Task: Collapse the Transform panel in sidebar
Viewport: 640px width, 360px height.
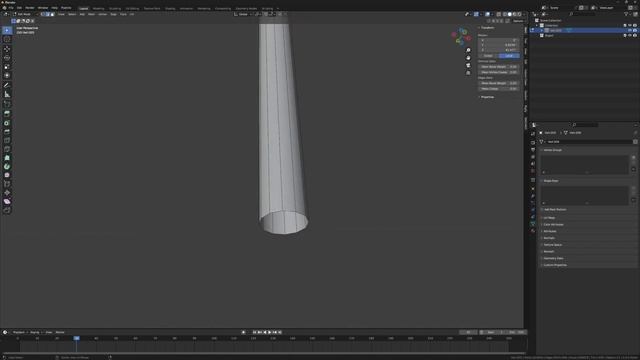Action: [487, 28]
